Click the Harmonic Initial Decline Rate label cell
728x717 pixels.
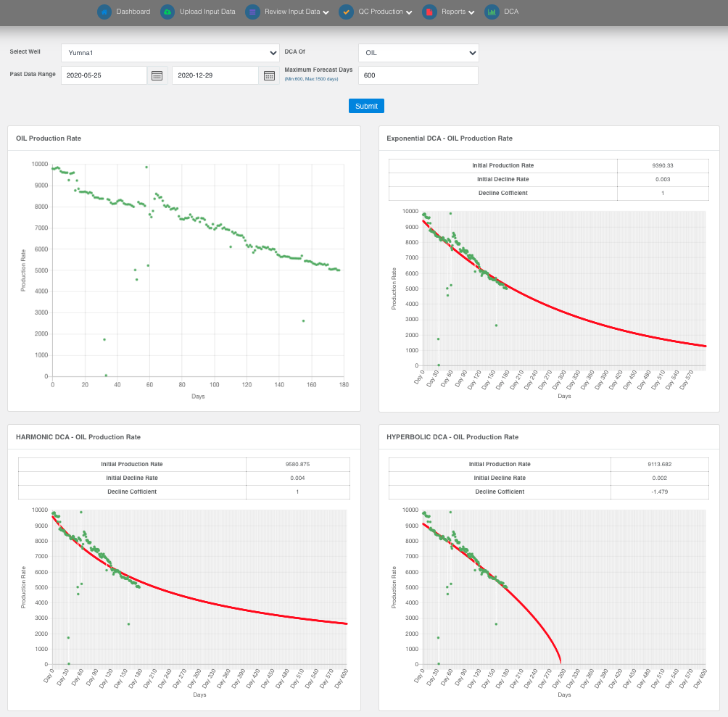tap(132, 478)
